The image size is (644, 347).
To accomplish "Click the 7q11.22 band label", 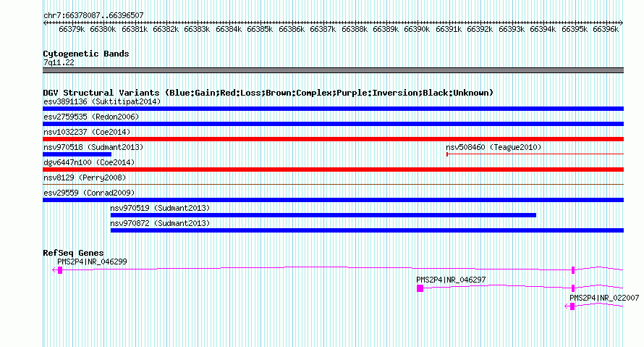I will pos(59,62).
